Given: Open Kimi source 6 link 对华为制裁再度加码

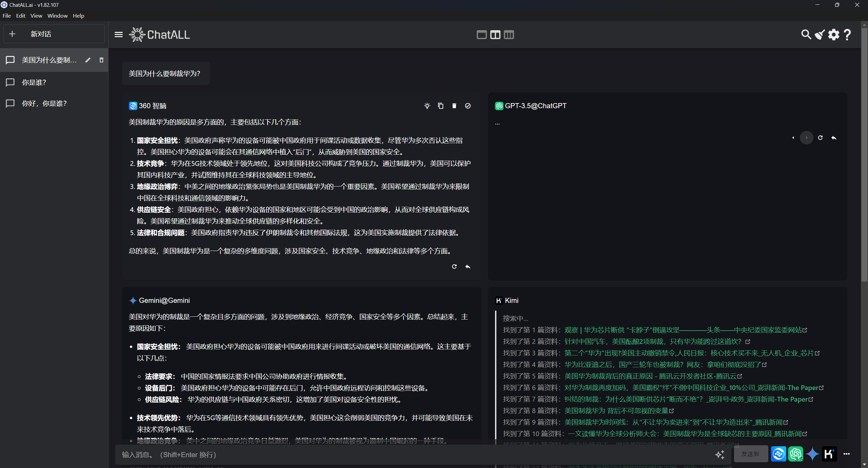Looking at the screenshot, I should (693, 388).
